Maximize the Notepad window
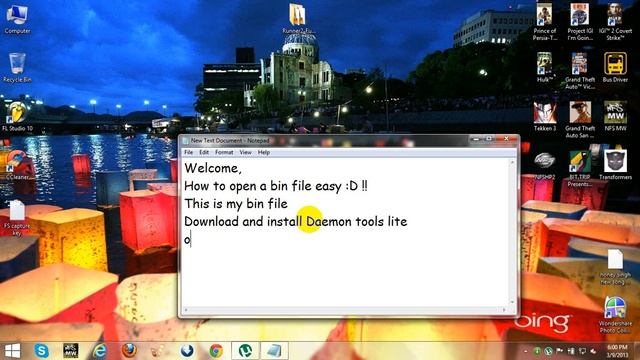This screenshot has width=640, height=360. (489, 139)
